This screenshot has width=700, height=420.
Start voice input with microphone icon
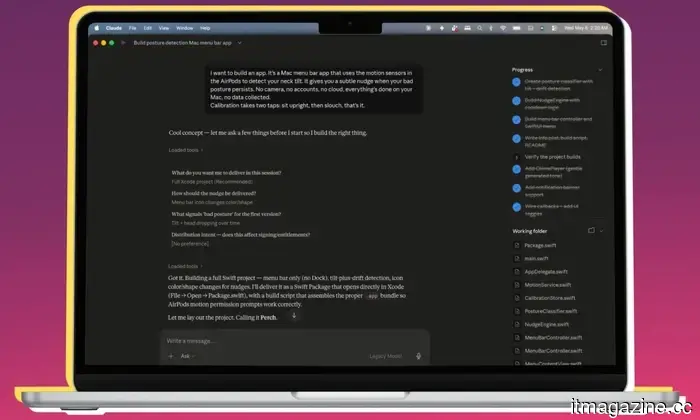point(418,356)
